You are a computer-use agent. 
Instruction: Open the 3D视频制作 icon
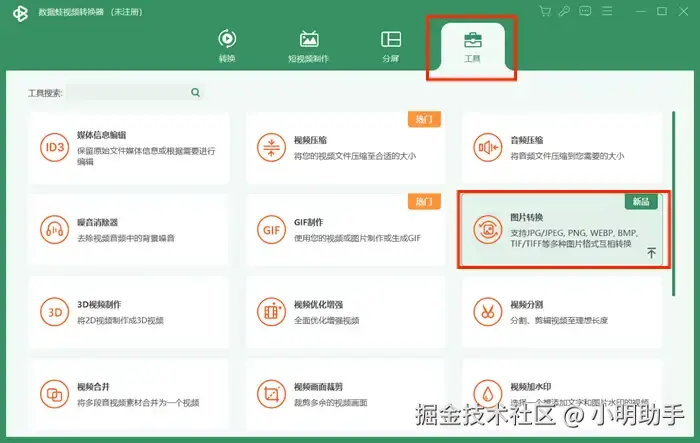tap(54, 312)
